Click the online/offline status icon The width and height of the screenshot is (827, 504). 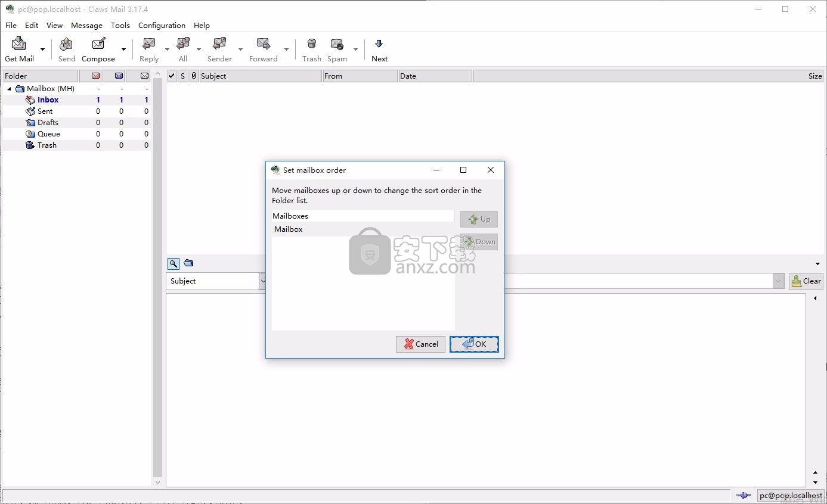coord(743,496)
